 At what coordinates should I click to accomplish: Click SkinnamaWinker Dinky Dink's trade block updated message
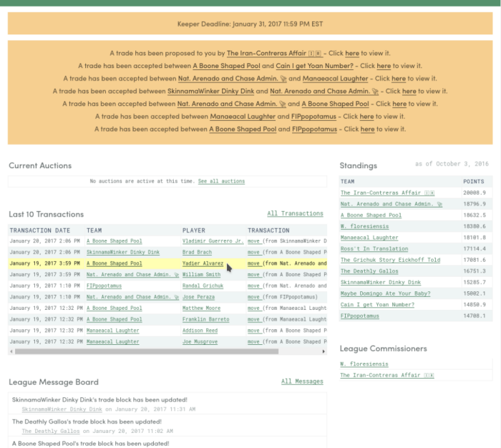99,400
